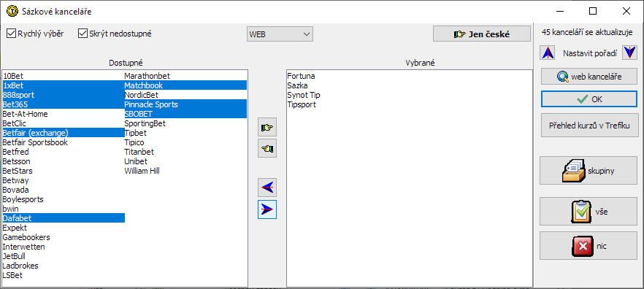The image size is (644, 289).
Task: Select Ladbrokes in available list
Action: click(64, 266)
